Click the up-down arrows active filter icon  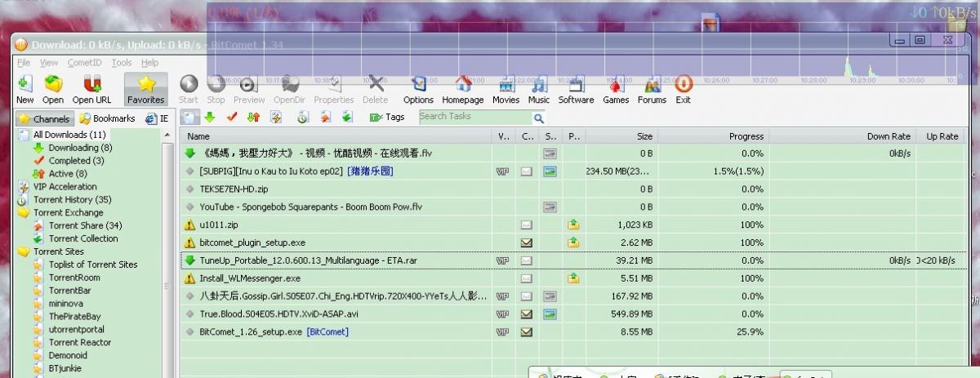click(253, 117)
